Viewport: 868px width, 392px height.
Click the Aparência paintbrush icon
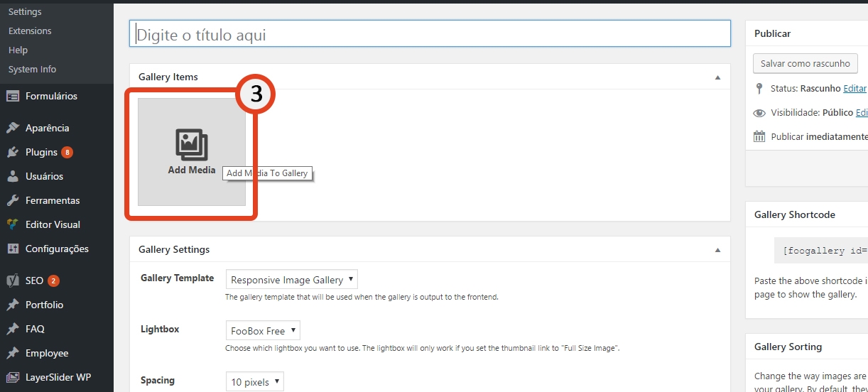[x=13, y=128]
